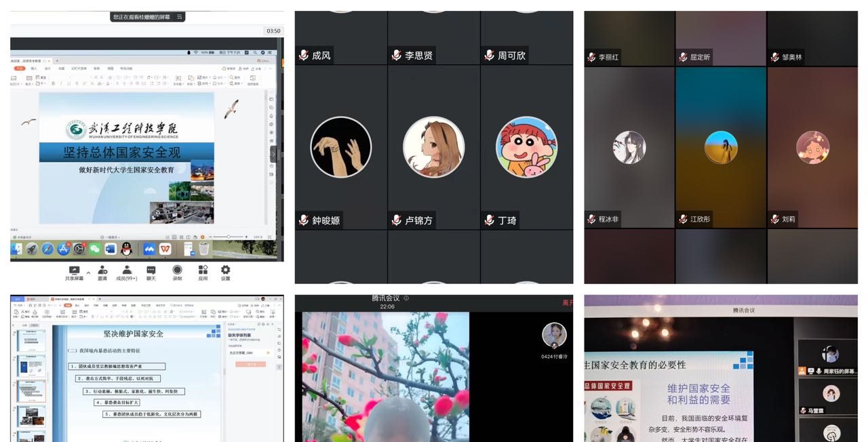Click the WPS icon in the macOS dock

point(165,249)
